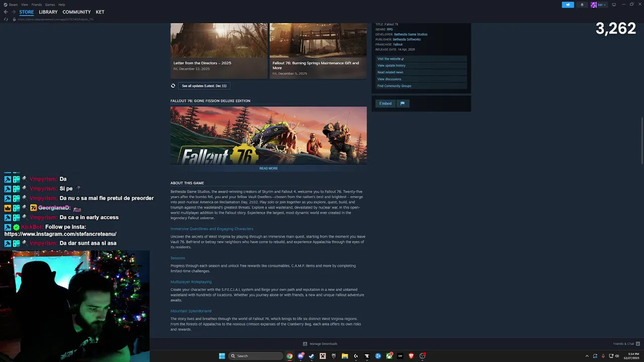
Task: Click the Multiplayer Roleplaying heading
Action: [x=191, y=282]
